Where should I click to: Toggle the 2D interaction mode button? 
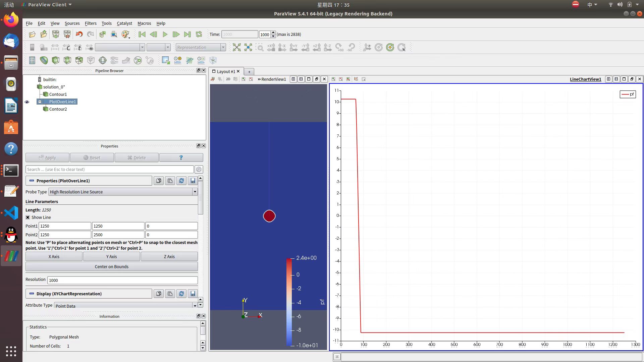228,79
